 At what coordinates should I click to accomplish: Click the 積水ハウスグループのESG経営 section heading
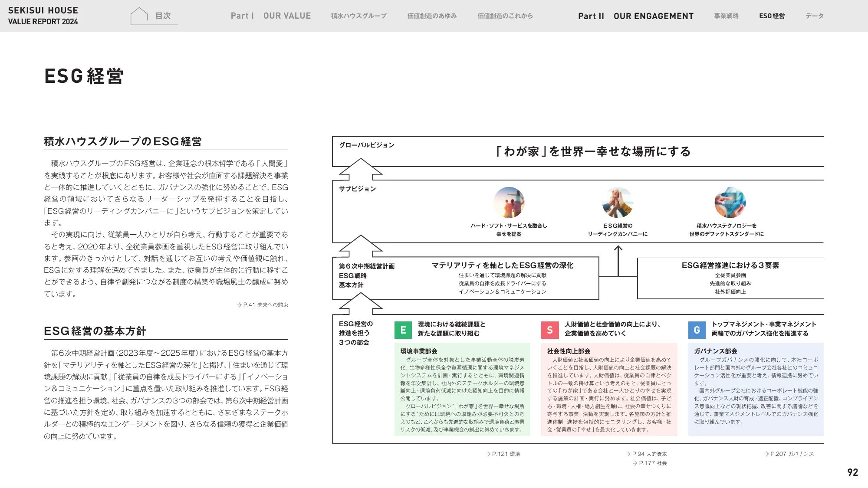click(x=123, y=141)
